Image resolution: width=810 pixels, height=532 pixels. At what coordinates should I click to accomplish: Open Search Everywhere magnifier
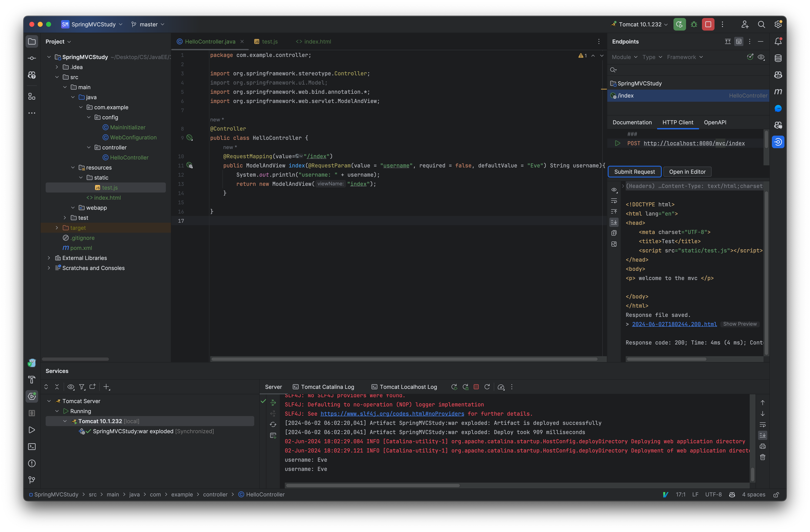coord(762,24)
